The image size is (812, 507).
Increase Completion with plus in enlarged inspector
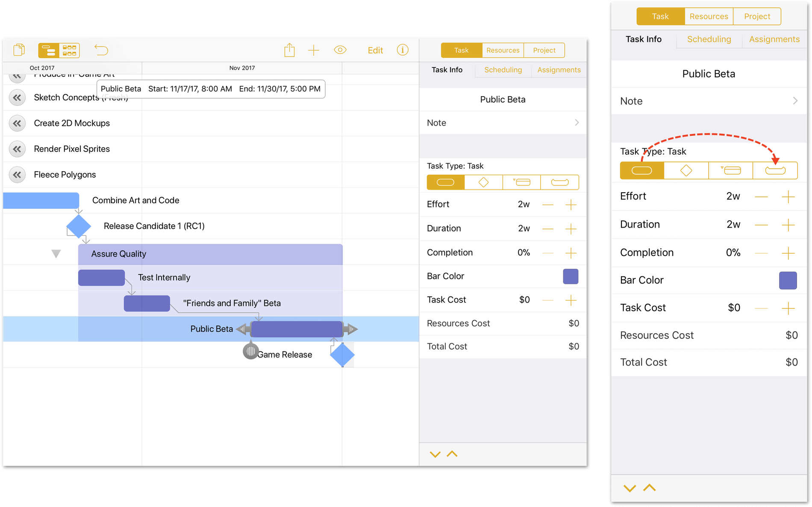click(x=788, y=253)
